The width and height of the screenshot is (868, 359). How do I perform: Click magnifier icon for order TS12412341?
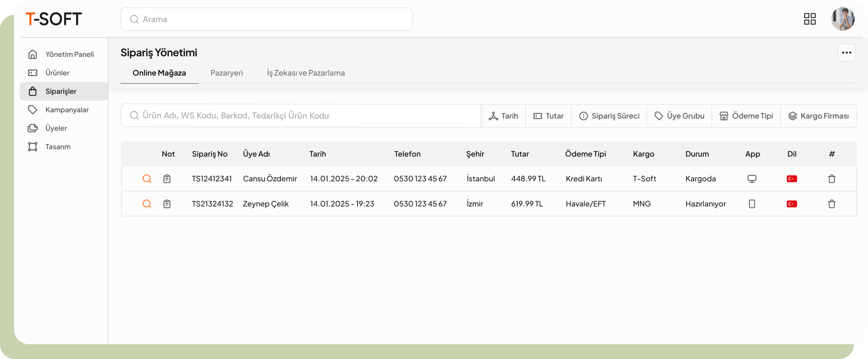(147, 179)
